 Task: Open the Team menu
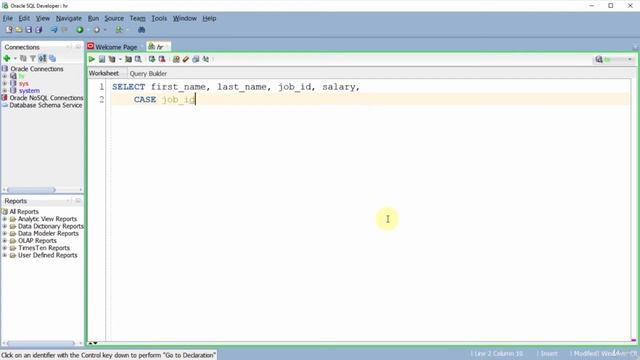(138, 18)
